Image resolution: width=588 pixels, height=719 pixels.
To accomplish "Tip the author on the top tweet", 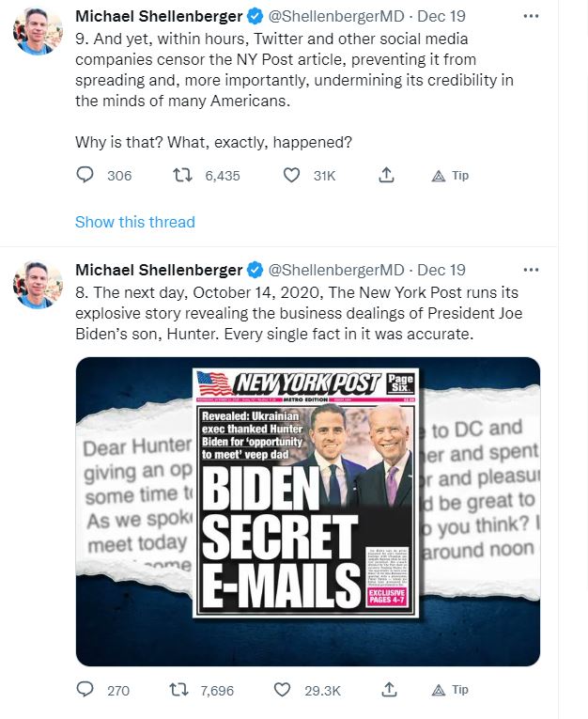I will click(x=450, y=176).
